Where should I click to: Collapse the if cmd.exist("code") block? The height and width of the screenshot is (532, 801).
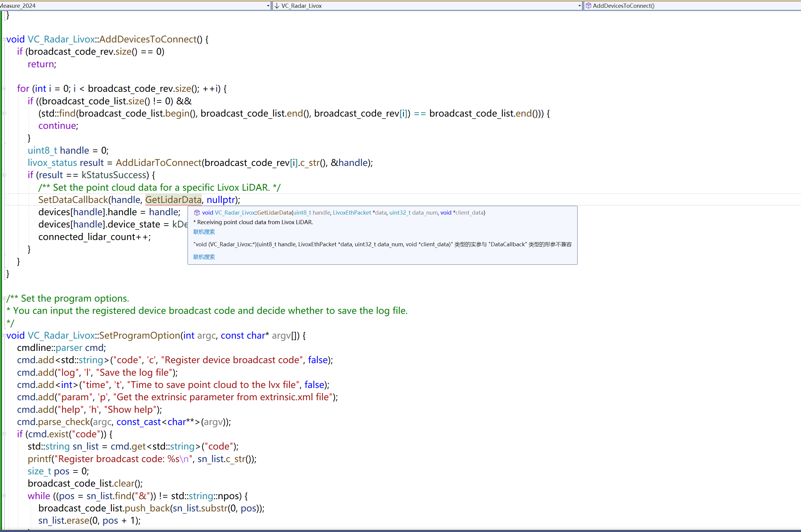click(x=4, y=434)
